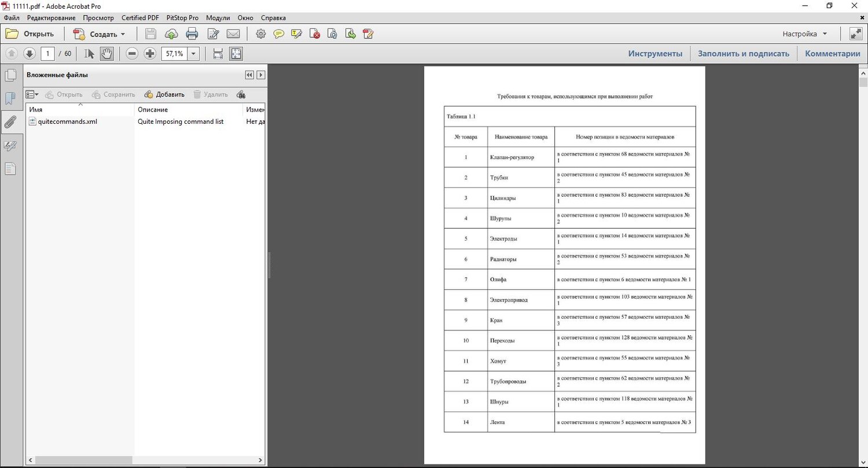Select the Hand tool
The image size is (868, 468).
click(106, 54)
